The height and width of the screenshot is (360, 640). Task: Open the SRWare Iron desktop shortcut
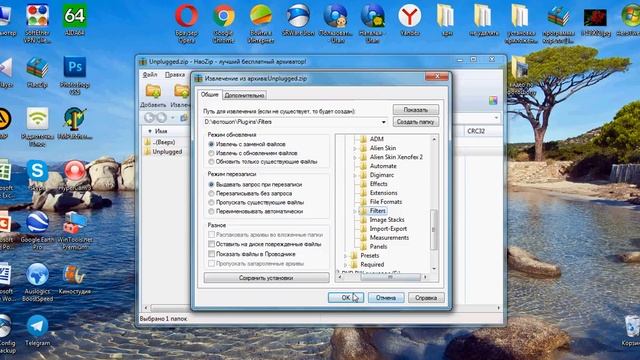click(298, 16)
